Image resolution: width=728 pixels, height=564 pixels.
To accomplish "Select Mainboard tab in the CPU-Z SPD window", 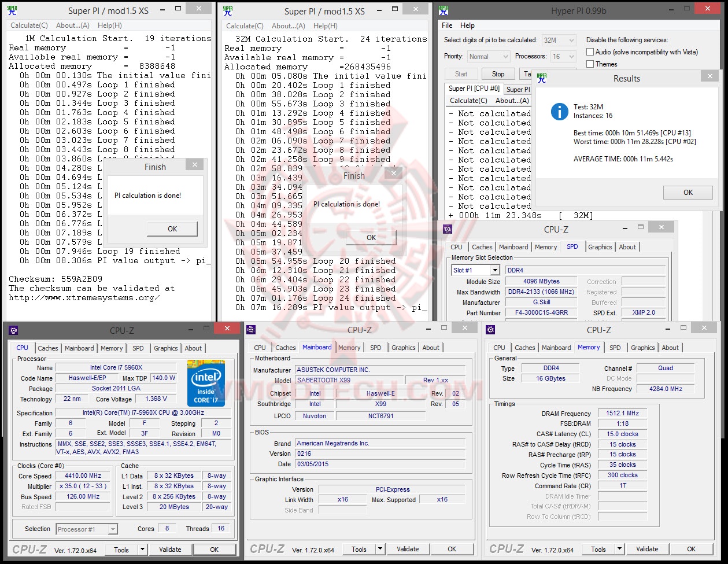I will [x=513, y=247].
